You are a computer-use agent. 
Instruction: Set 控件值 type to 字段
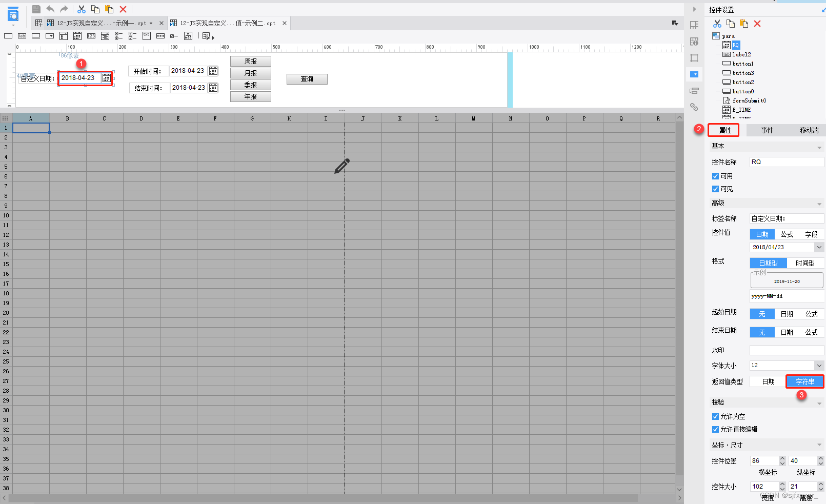(811, 234)
